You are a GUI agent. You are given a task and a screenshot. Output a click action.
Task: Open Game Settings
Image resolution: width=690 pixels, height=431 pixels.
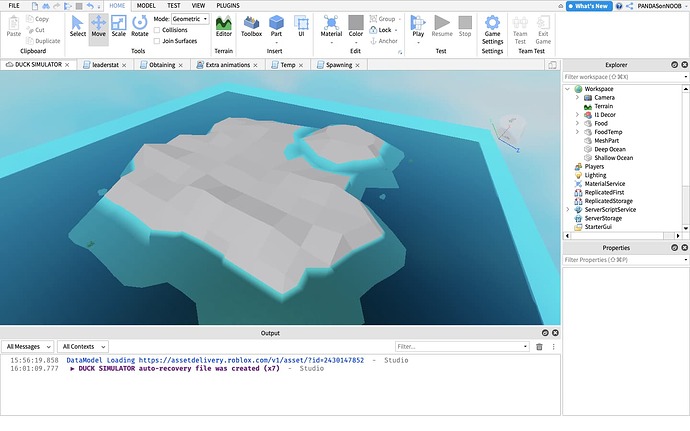pos(492,30)
